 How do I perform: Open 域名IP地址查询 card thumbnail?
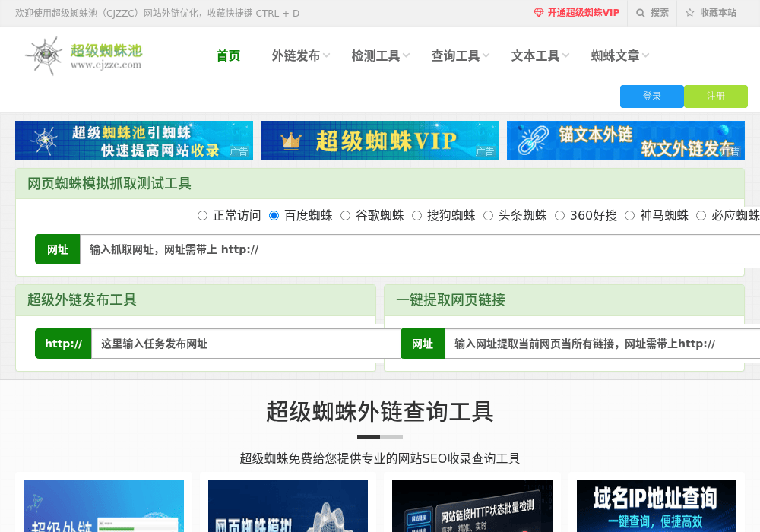pos(657,506)
